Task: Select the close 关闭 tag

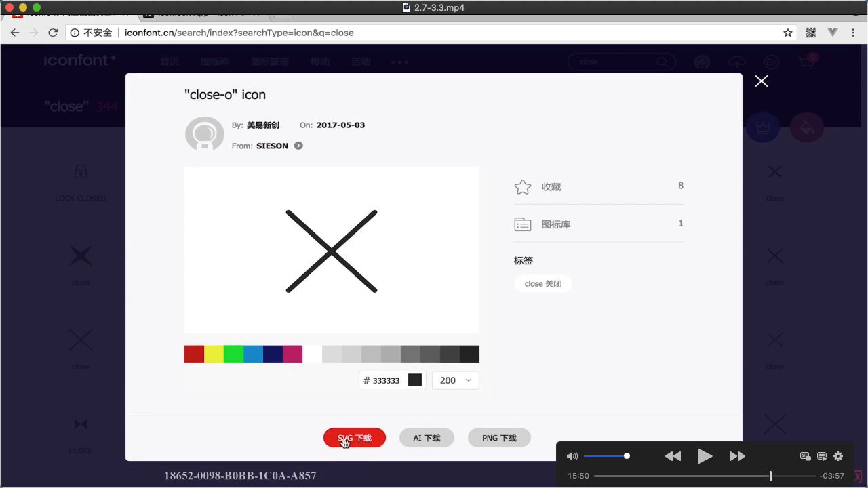Action: 543,284
